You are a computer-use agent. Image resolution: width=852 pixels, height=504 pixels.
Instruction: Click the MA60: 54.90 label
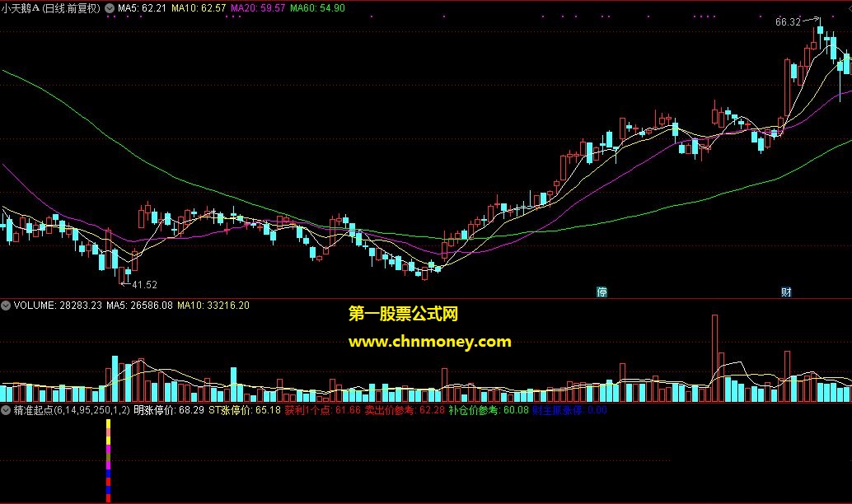pos(317,8)
